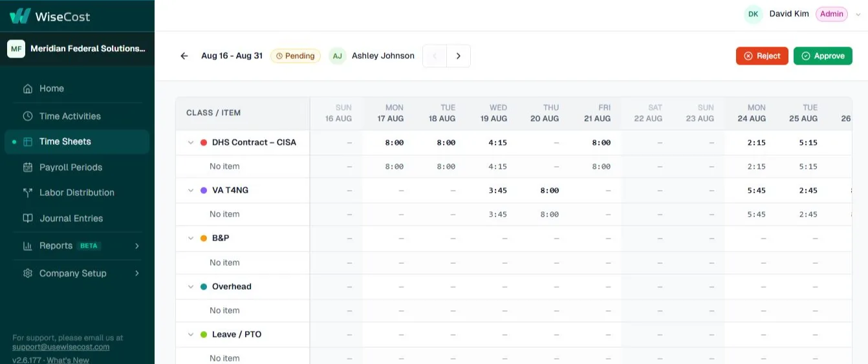Approve the timesheet
868x364 pixels.
823,56
